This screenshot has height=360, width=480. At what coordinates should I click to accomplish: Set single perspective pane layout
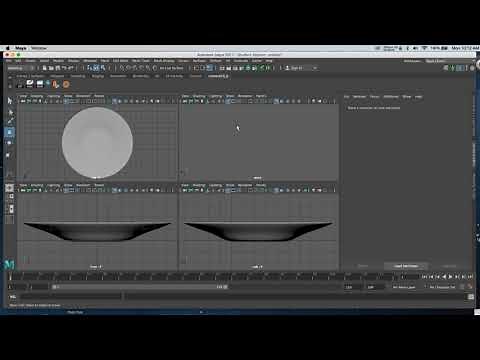10,188
